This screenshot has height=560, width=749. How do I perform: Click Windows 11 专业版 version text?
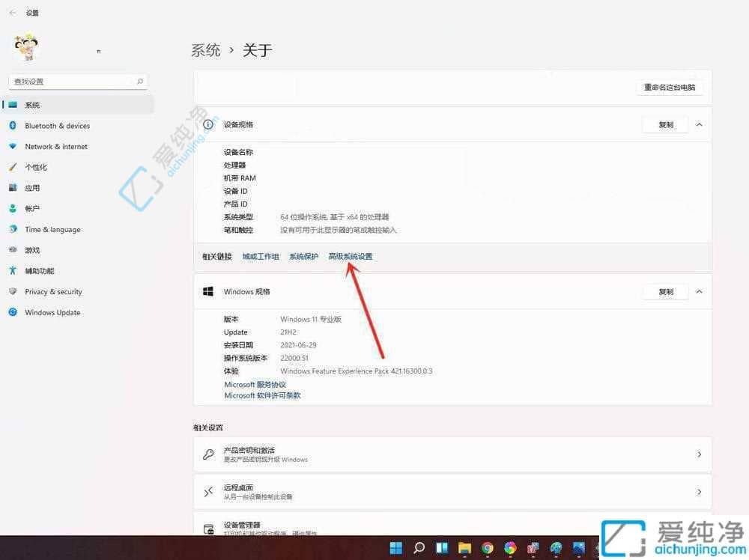tap(311, 319)
